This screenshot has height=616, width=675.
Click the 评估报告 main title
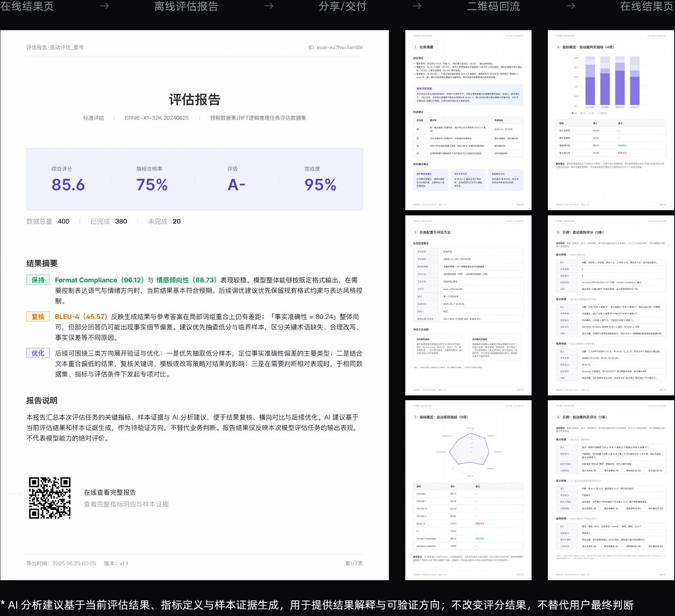pyautogui.click(x=194, y=100)
